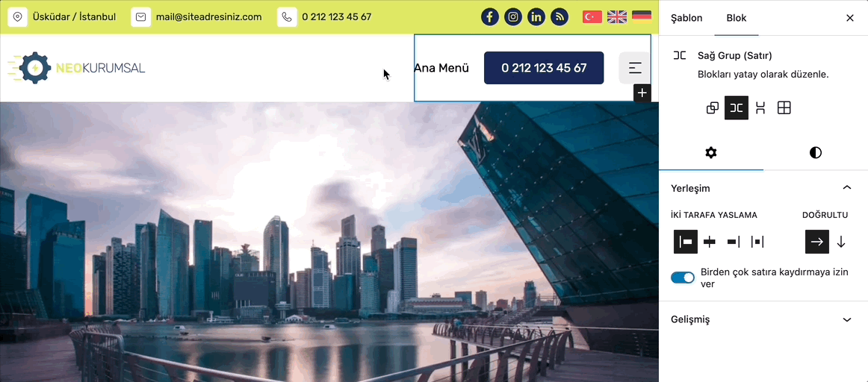Click the İKİ TARAFA YASLAMA label

pyautogui.click(x=714, y=215)
